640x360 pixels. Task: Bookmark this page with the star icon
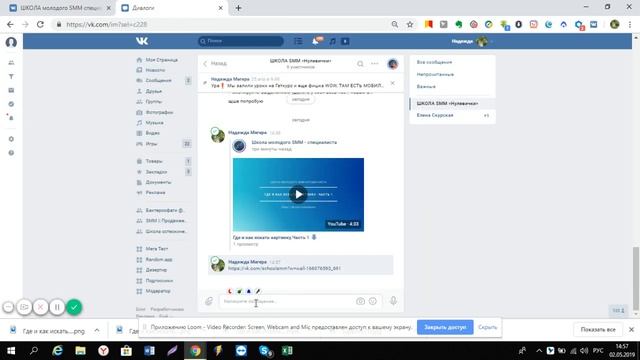click(410, 24)
